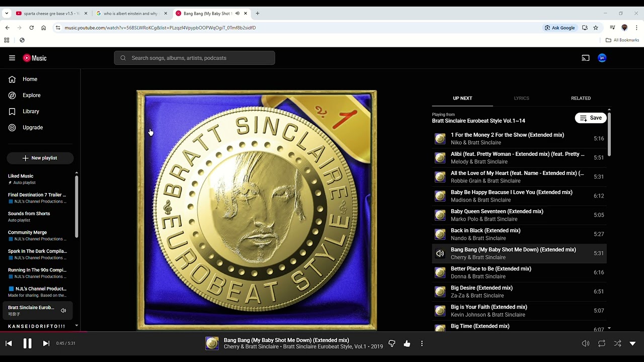Open the browser home page
This screenshot has width=644, height=362.
click(x=44, y=28)
